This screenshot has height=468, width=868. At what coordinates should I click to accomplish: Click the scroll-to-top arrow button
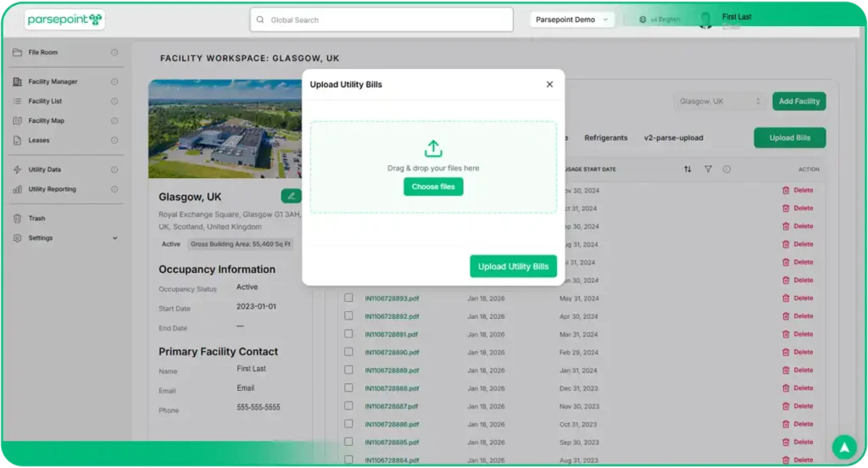(x=843, y=447)
